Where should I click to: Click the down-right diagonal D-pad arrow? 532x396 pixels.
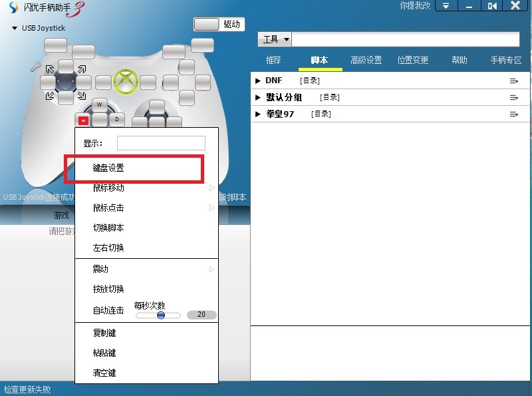pos(82,96)
